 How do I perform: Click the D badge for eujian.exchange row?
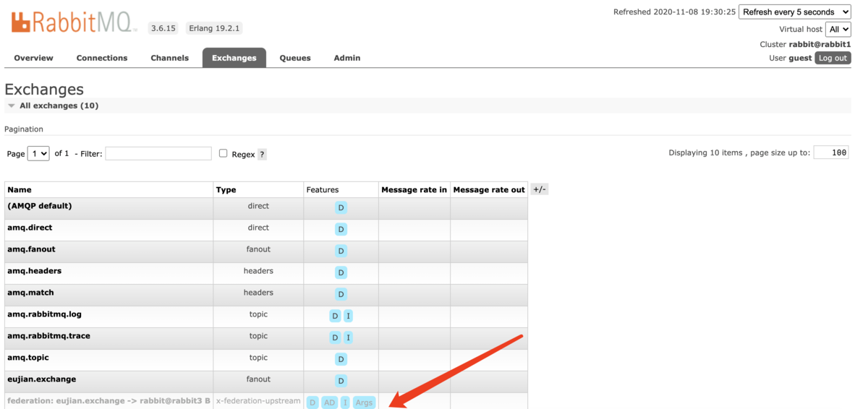point(341,381)
